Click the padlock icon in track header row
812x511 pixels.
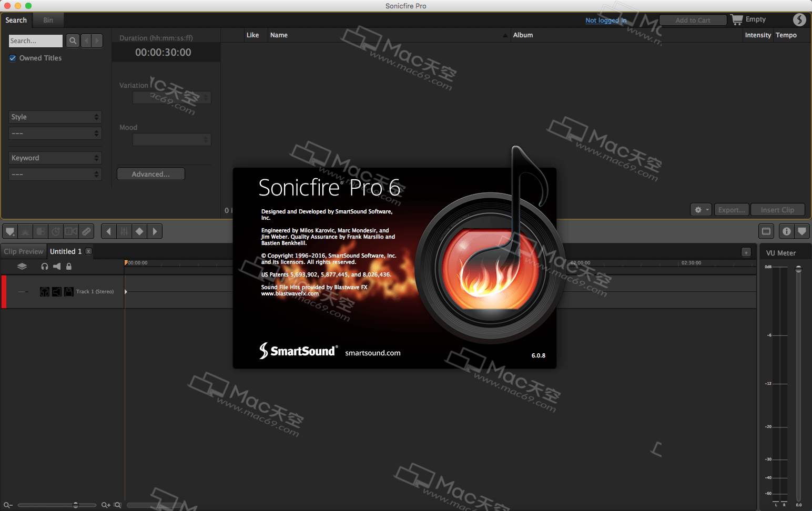click(69, 267)
